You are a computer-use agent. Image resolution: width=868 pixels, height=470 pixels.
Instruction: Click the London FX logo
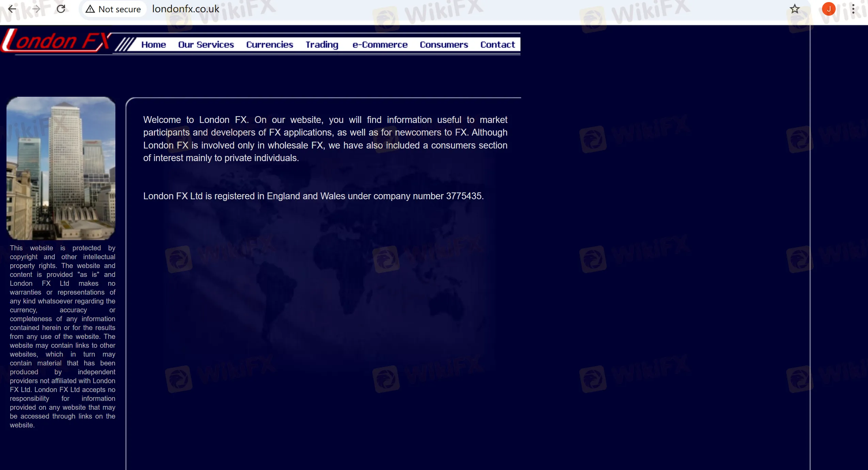(x=56, y=41)
